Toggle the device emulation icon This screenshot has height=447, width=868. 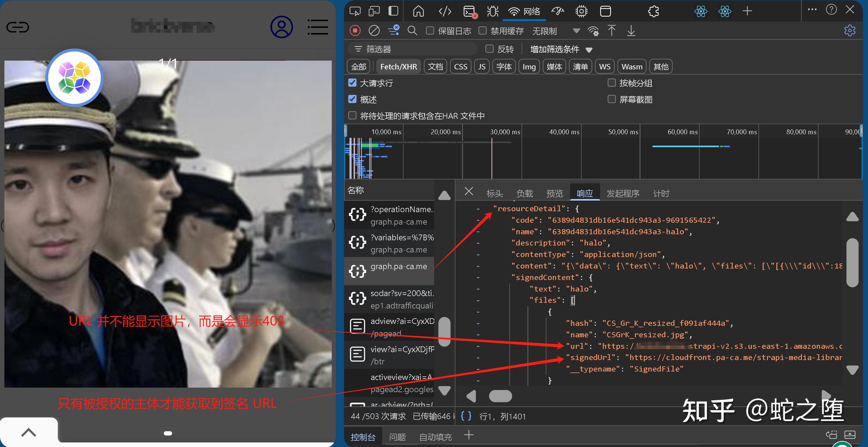pyautogui.click(x=374, y=11)
